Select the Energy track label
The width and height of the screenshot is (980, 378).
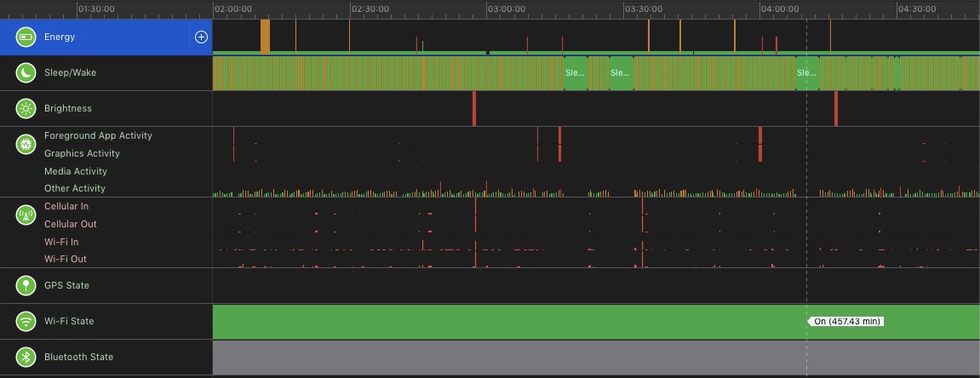click(60, 37)
